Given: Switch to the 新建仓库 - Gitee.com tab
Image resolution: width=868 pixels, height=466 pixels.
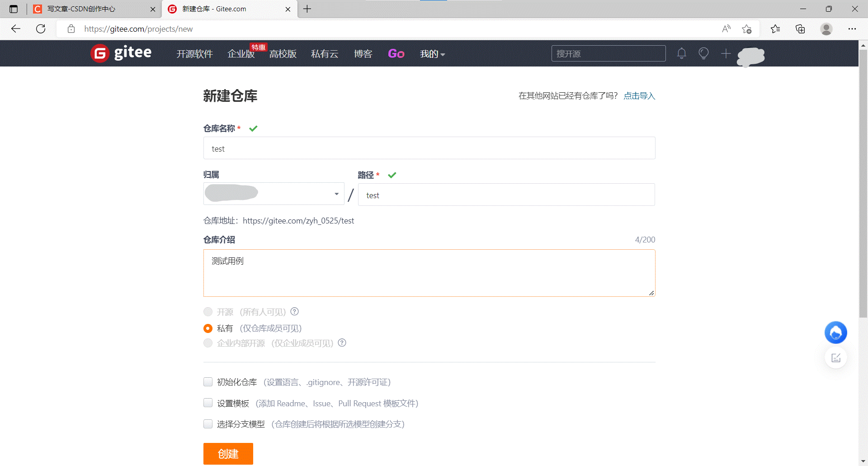Looking at the screenshot, I should pos(230,9).
